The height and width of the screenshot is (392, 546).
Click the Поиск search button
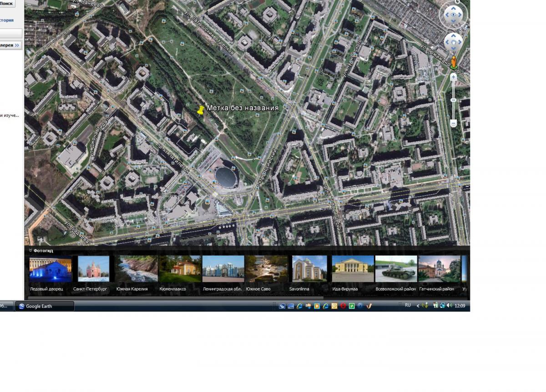[x=6, y=3]
